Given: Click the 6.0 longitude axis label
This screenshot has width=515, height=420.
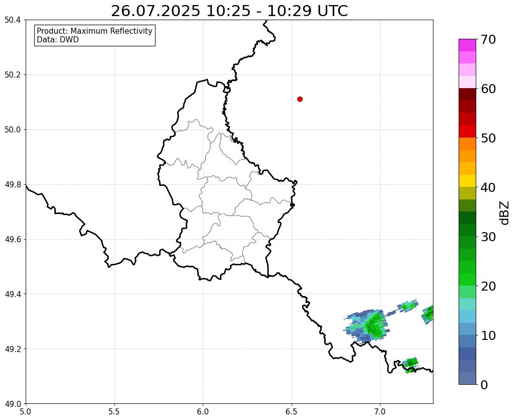Looking at the screenshot, I should click(x=203, y=412).
